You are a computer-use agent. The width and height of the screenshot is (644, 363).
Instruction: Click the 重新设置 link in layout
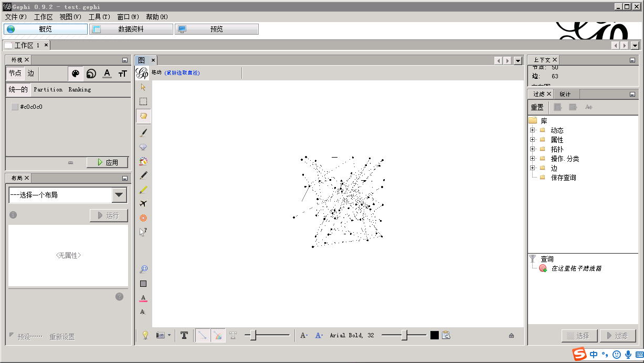pos(62,337)
